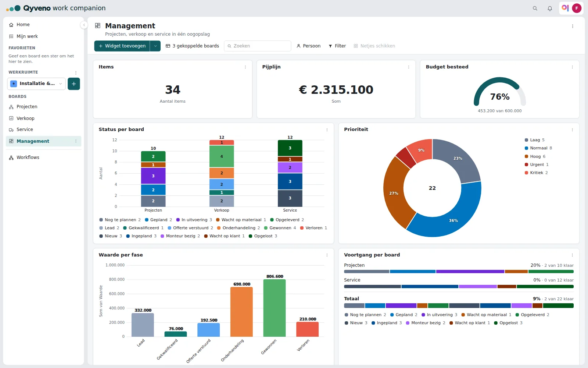Viewport: 588px width, 368px height.
Task: Open Pijplijn widget three-dot menu
Action: pos(409,67)
